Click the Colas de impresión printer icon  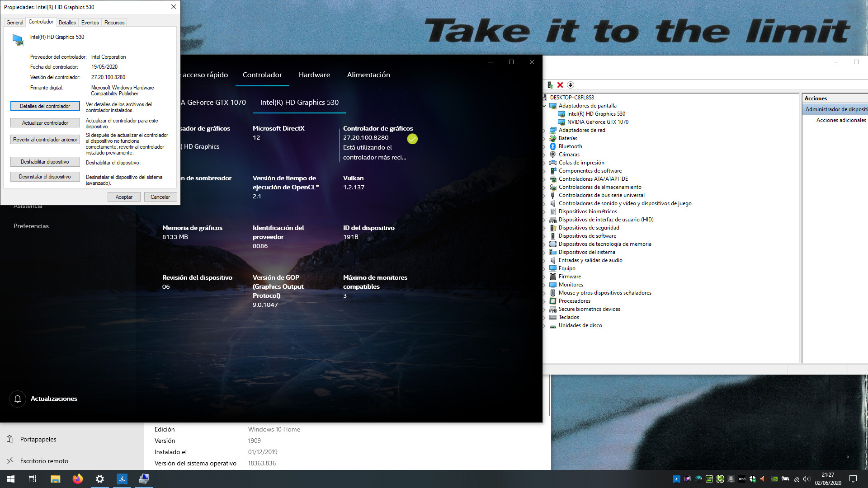(552, 163)
